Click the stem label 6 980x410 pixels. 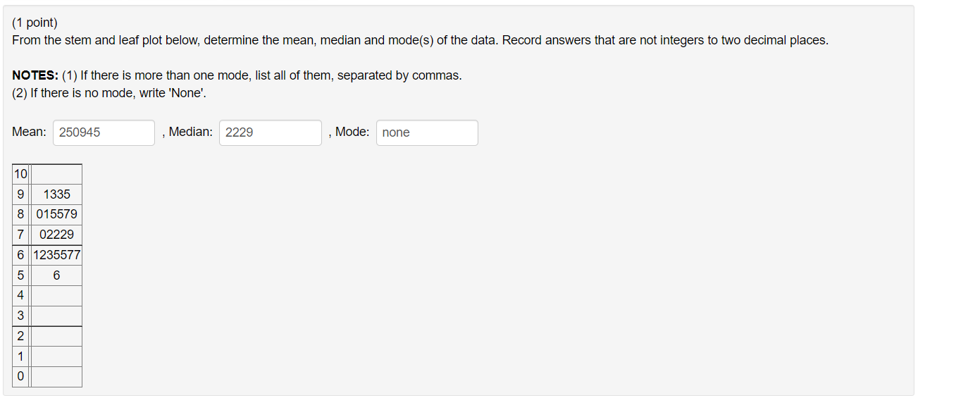[20, 254]
